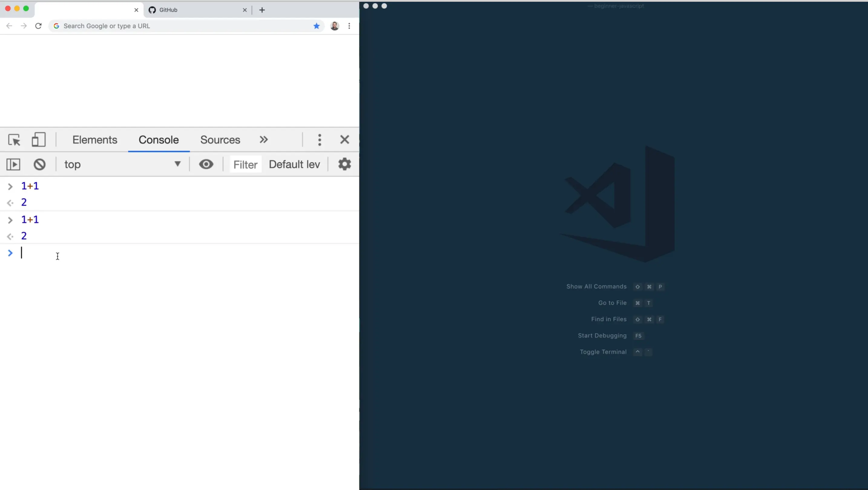Show the console sidebar panel icon
Viewport: 868px width, 490px height.
[x=13, y=164]
